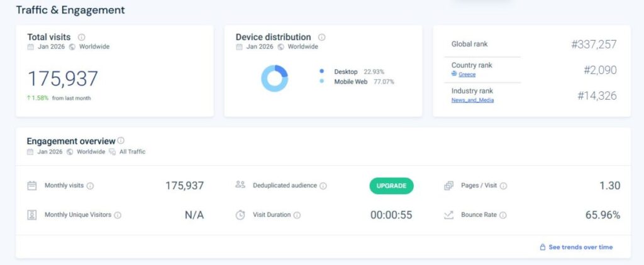This screenshot has height=265, width=644.
Task: Open See trends over time link
Action: point(580,247)
